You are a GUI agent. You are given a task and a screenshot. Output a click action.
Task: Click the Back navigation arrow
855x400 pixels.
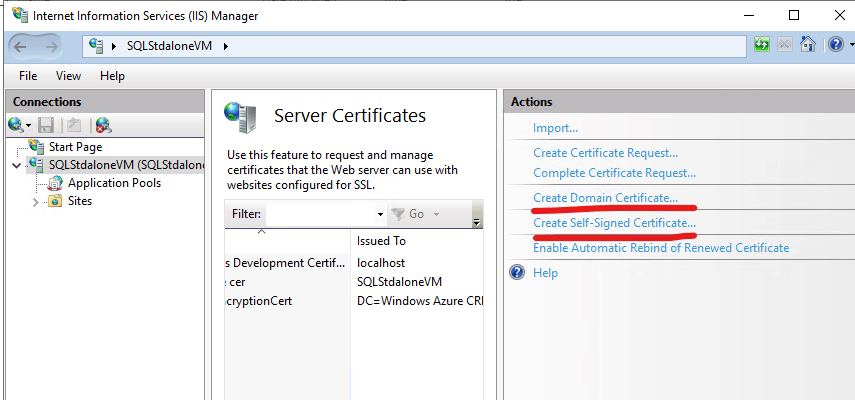tap(21, 47)
